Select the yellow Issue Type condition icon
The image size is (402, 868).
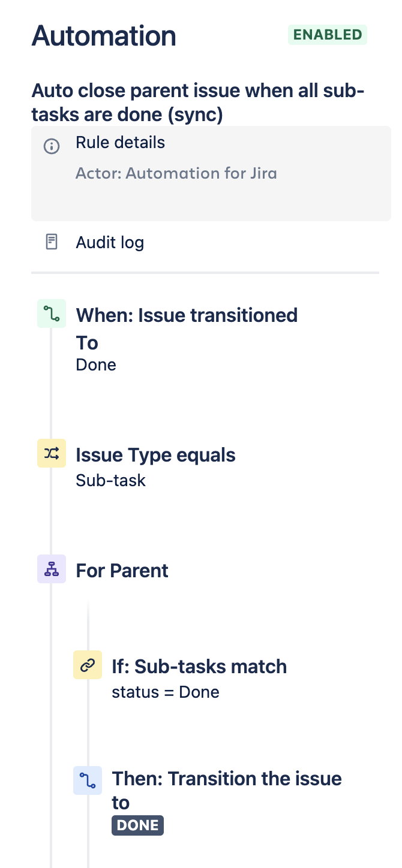(52, 454)
